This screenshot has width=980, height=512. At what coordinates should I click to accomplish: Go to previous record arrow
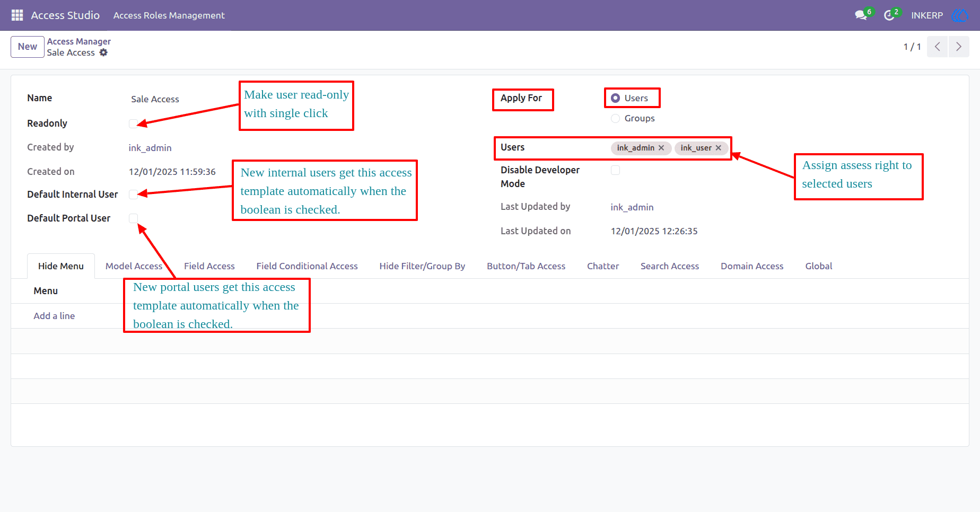(x=937, y=47)
